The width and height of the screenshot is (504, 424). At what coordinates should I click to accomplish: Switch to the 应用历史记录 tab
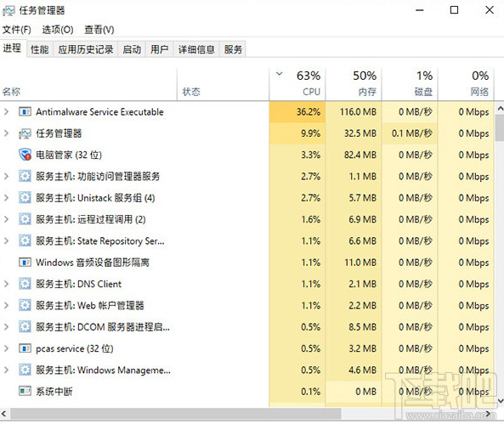86,49
